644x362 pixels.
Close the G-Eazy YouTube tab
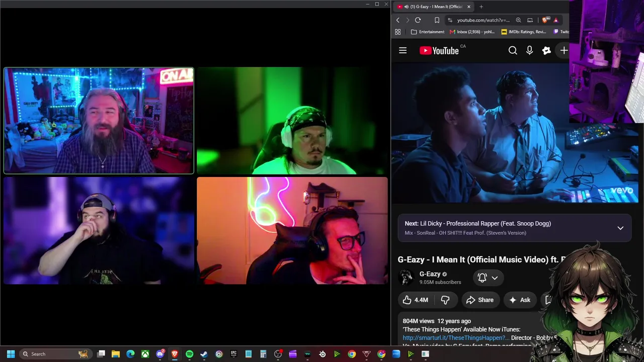click(x=468, y=7)
